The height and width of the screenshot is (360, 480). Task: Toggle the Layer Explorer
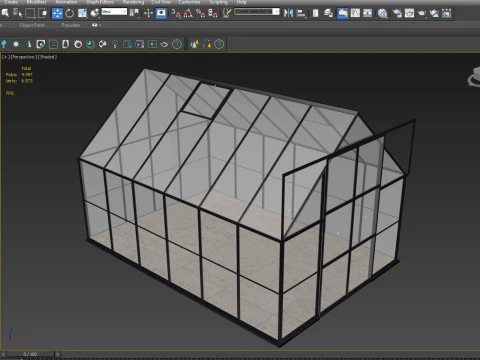click(x=328, y=13)
